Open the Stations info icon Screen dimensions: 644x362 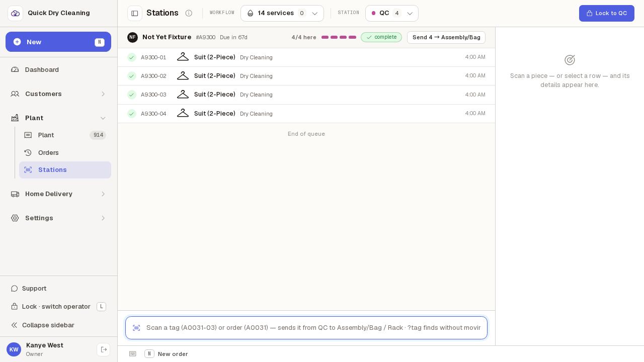click(189, 13)
